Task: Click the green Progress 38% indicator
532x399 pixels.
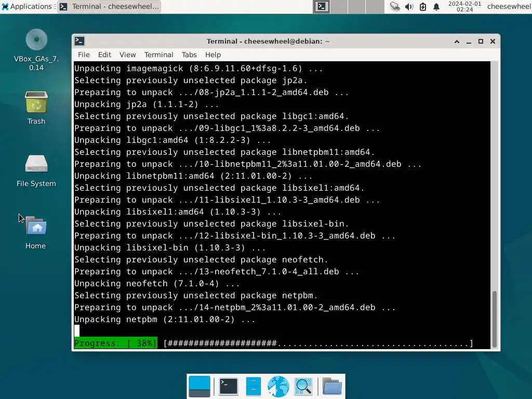Action: click(x=116, y=343)
